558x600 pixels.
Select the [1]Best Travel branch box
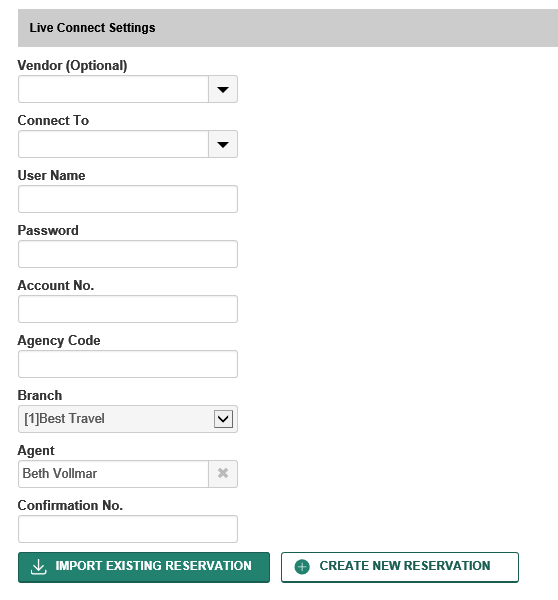128,419
